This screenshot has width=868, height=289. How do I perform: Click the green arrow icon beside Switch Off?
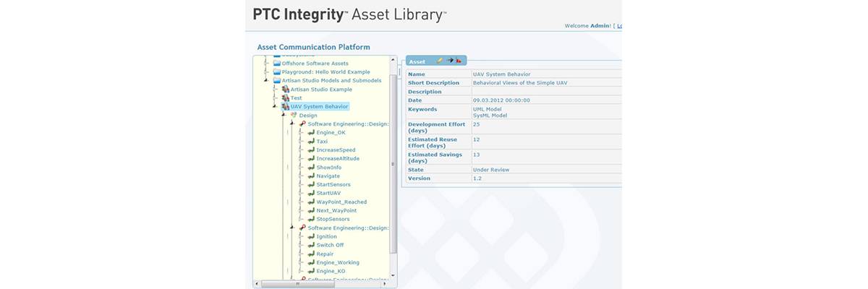tap(311, 246)
